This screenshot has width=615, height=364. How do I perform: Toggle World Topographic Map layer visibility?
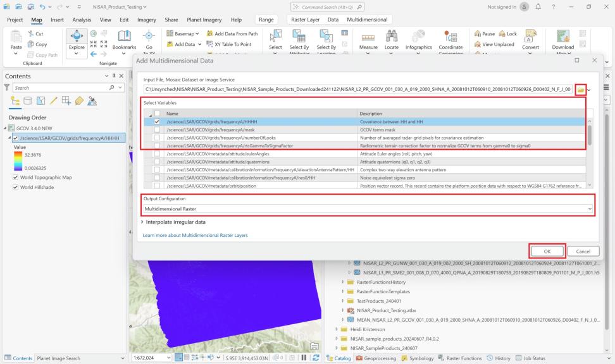[x=15, y=178]
